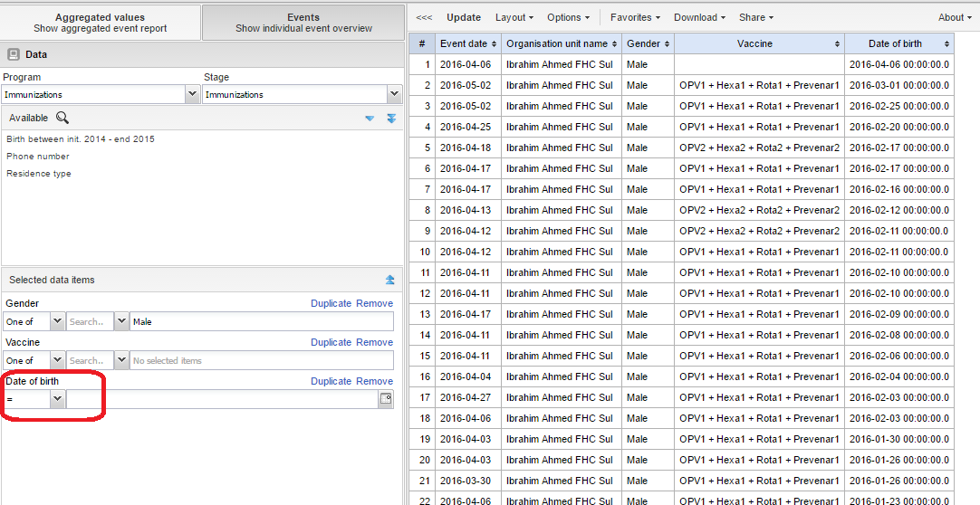Open the Vaccine search options dropdown
This screenshot has width=980, height=505.
point(120,360)
